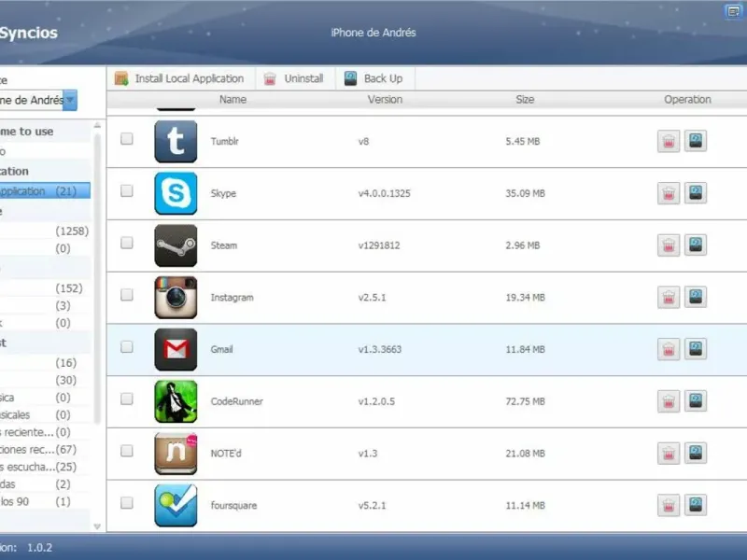Open the device selector dropdown arrow
This screenshot has width=747, height=560.
coord(70,100)
